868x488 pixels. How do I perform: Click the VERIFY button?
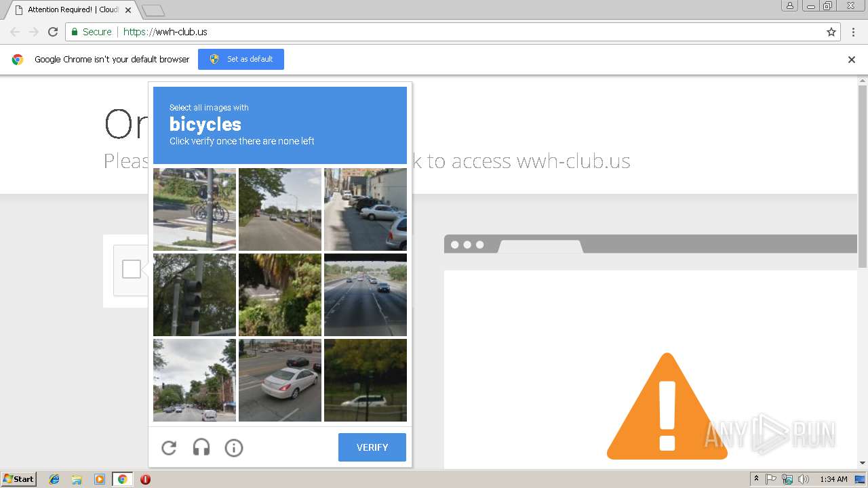pos(372,447)
